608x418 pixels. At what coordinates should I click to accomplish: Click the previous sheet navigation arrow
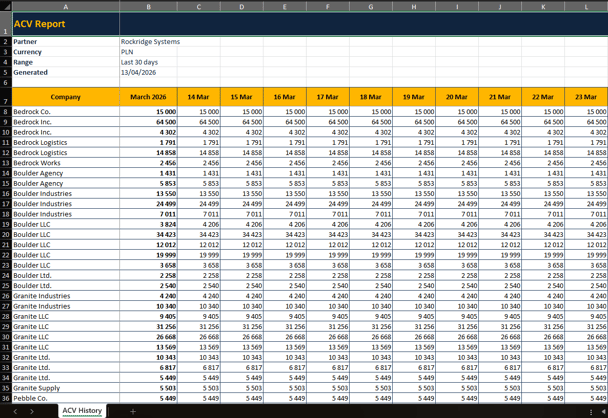pos(15,411)
